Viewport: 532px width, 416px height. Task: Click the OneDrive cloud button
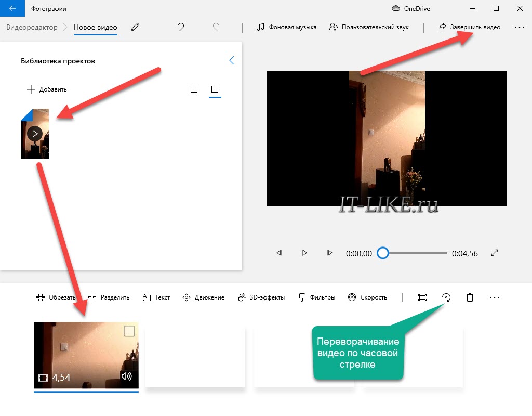pos(411,8)
